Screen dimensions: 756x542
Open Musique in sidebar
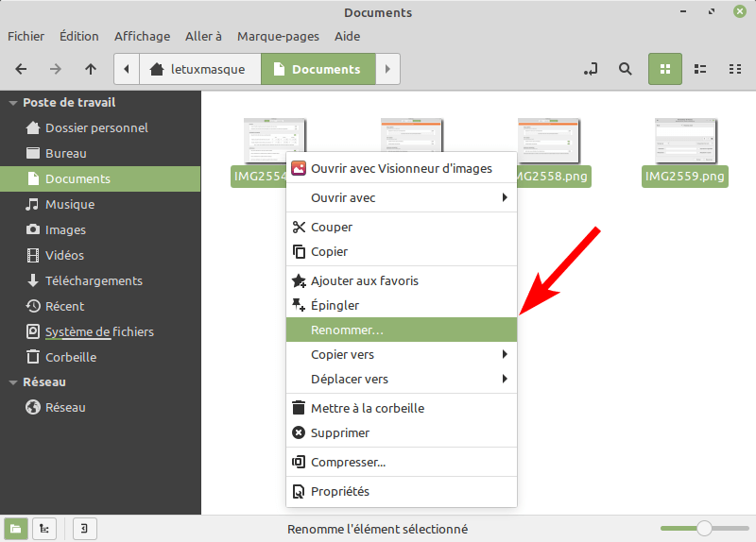click(x=100, y=205)
